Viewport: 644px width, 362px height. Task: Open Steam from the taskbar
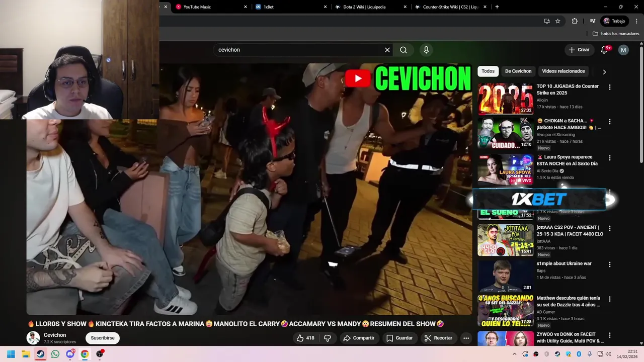coord(40,354)
